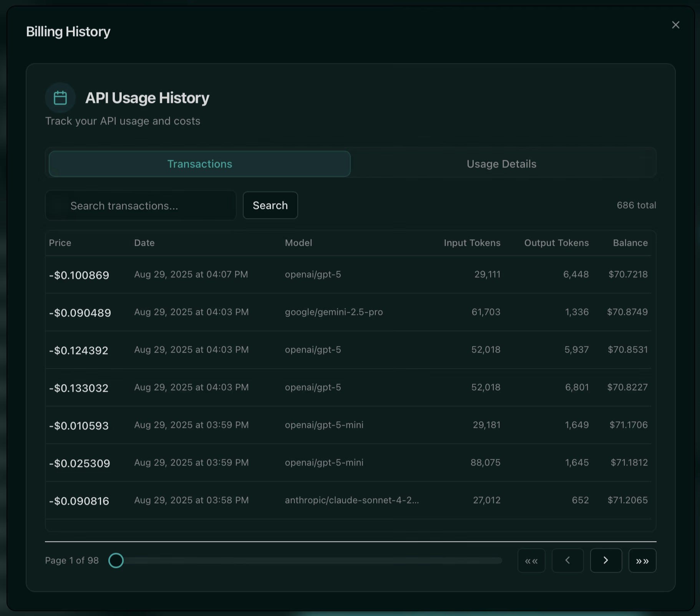Image resolution: width=700 pixels, height=616 pixels.
Task: Click the $70.7218 balance value
Action: (x=628, y=274)
